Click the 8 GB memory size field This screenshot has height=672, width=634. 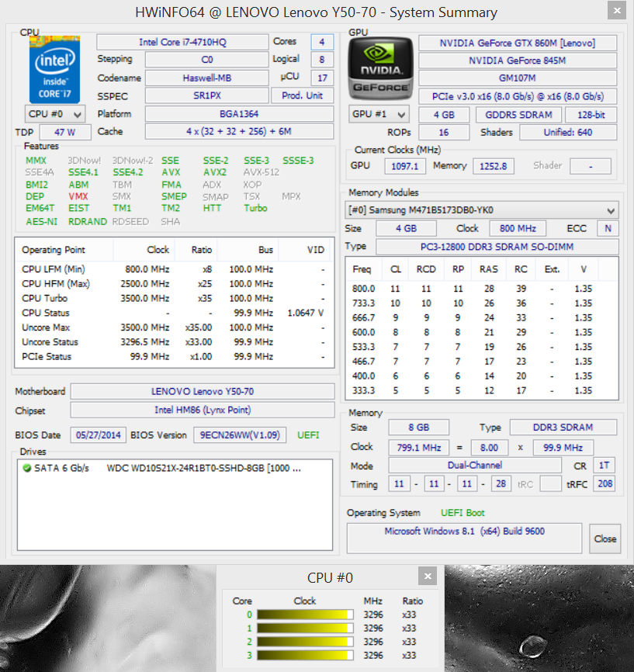click(x=419, y=428)
